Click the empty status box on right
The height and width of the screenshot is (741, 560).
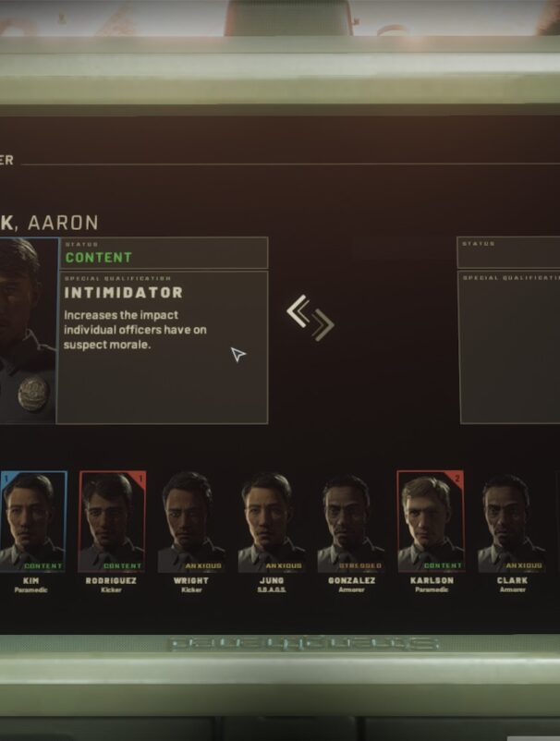click(508, 252)
